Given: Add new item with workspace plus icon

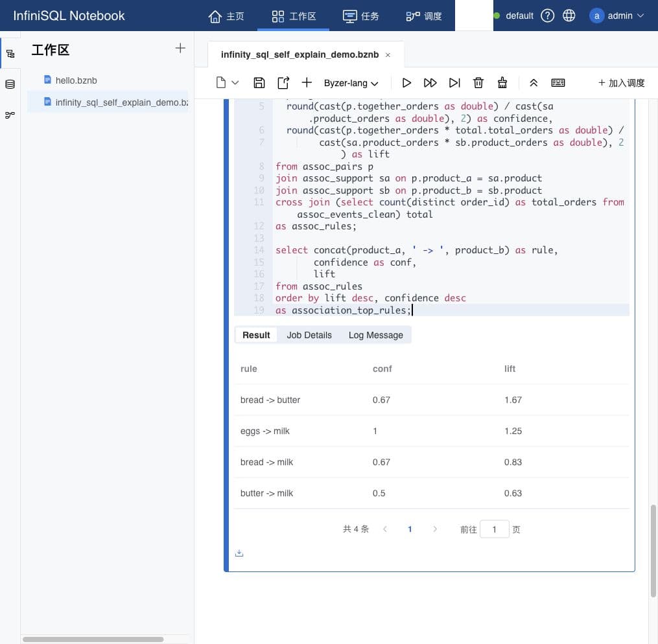Looking at the screenshot, I should point(180,48).
